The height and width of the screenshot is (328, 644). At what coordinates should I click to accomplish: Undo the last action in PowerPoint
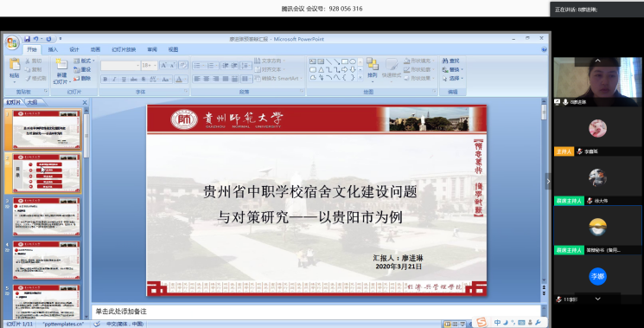[x=36, y=39]
